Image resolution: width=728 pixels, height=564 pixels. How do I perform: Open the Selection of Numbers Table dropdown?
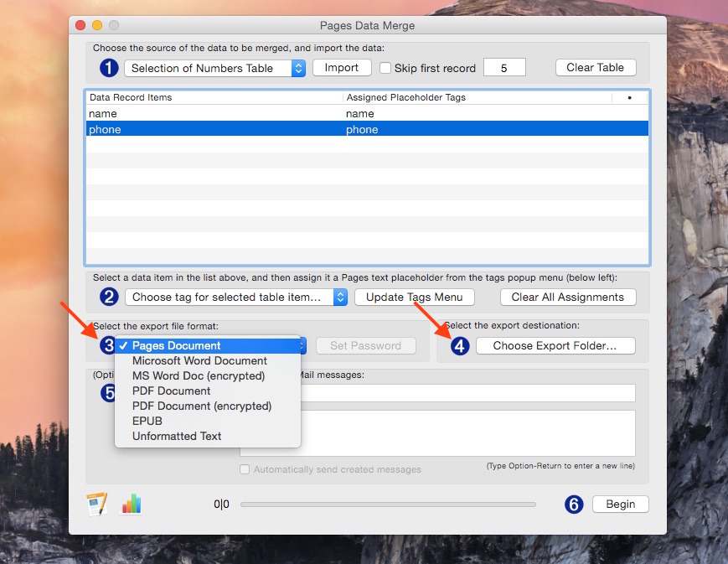[215, 68]
